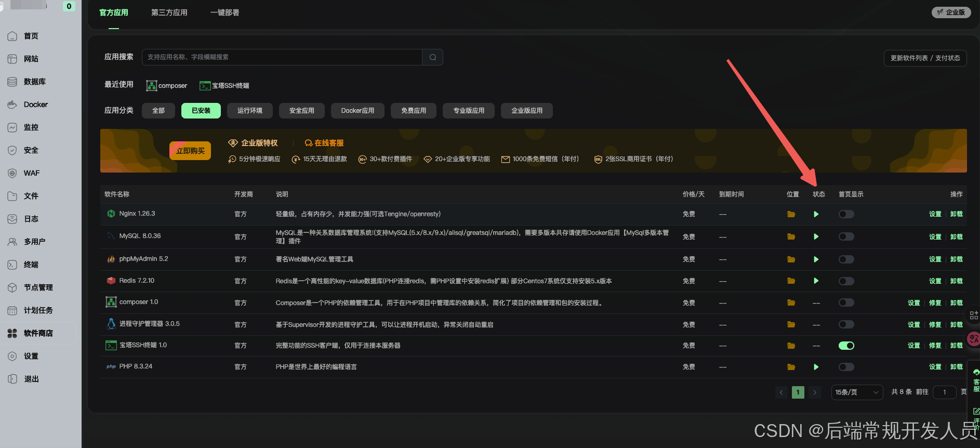This screenshot has width=980, height=448.
Task: Filter by 运行环境 category
Action: coord(250,111)
